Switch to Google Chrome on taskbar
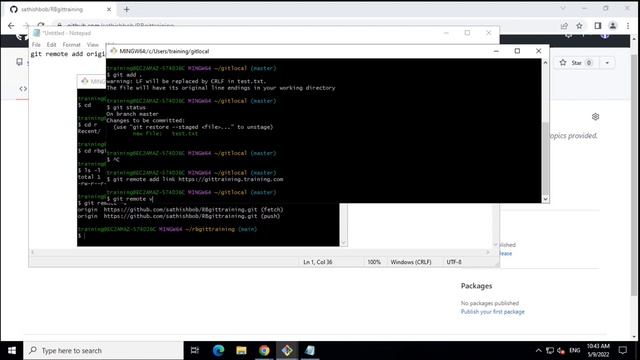The height and width of the screenshot is (360, 640). [264, 351]
